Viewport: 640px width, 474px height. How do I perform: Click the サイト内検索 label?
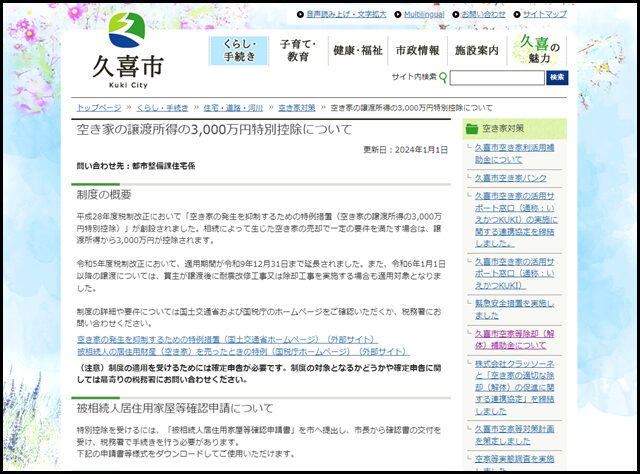coord(414,77)
